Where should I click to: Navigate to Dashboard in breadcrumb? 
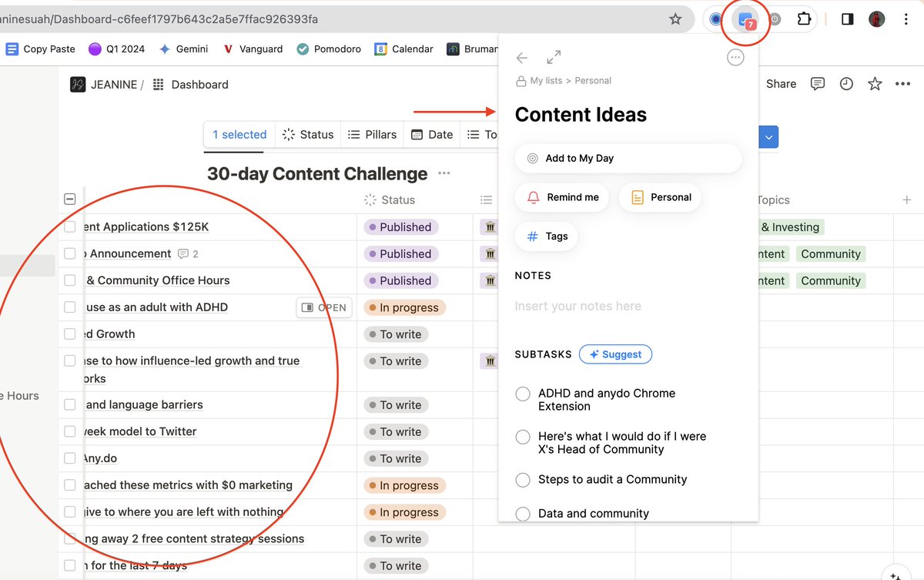point(191,85)
